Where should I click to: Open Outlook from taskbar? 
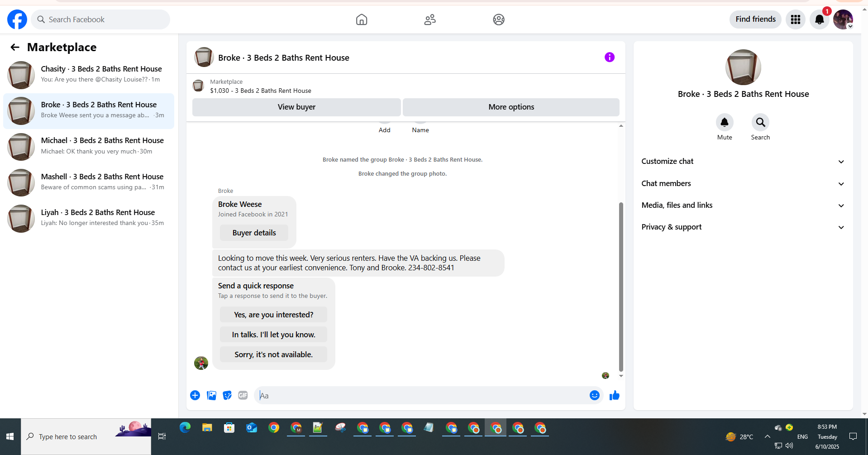252,427
